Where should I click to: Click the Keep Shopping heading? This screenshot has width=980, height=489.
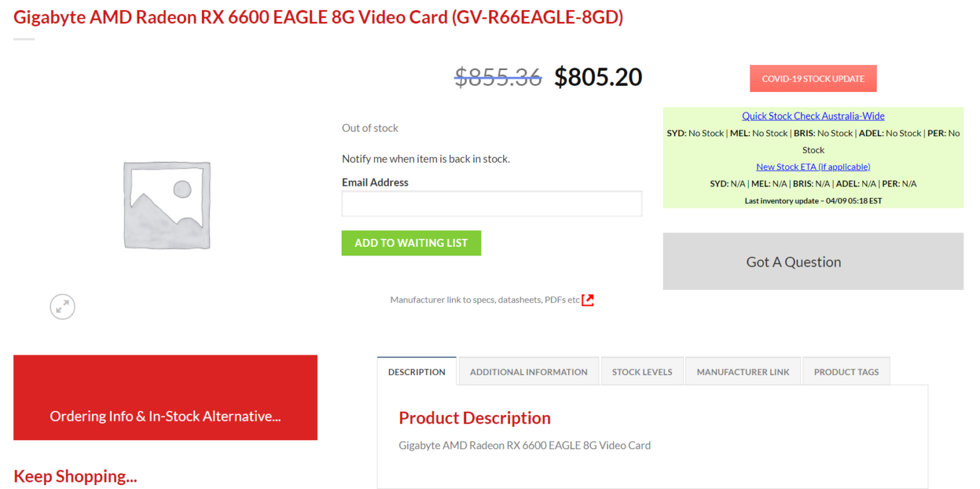point(75,476)
